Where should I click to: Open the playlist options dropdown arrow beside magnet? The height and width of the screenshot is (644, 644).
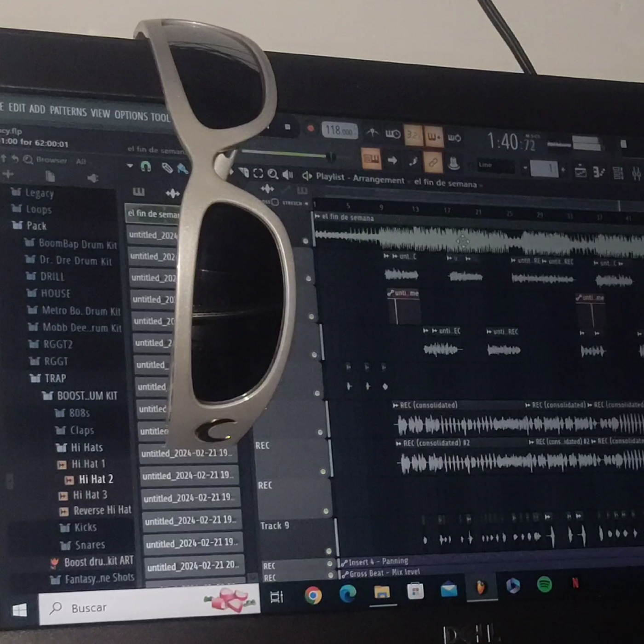pos(130,166)
